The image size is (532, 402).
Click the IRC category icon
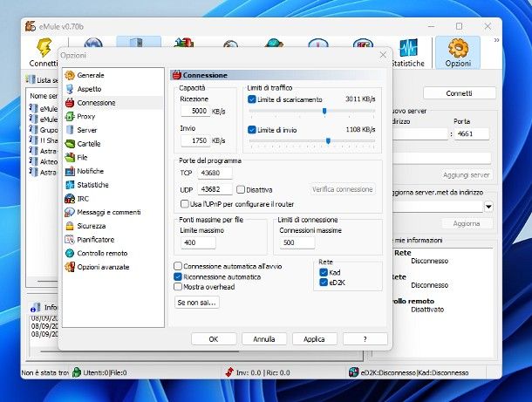point(70,199)
